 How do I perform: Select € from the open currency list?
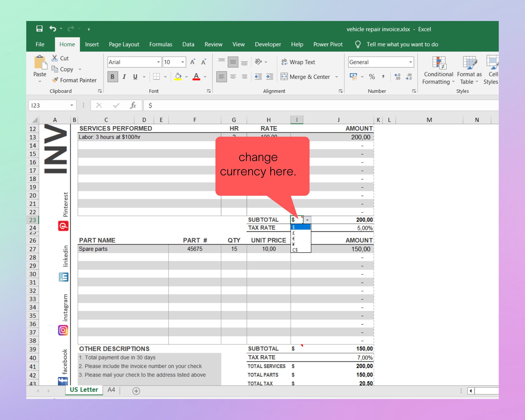pos(294,239)
